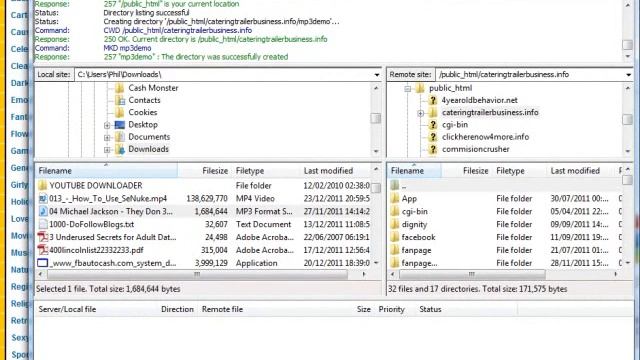Click the queue 'Direction' column header
Screen dimensions: 640x360
pos(177,309)
